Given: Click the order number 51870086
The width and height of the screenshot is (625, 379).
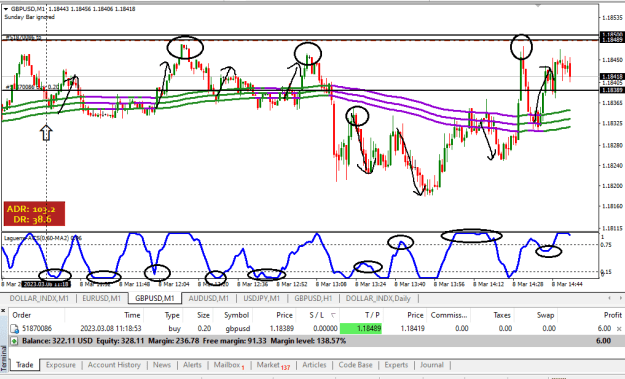Looking at the screenshot, I should 37,329.
